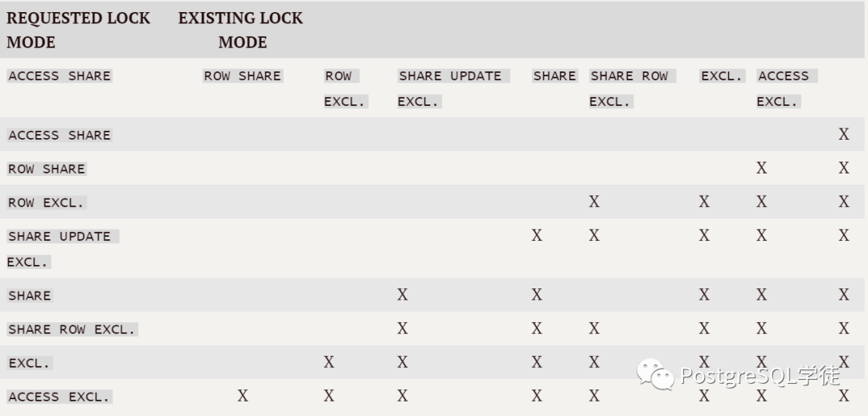Click the ROW SHARE row label

47,169
